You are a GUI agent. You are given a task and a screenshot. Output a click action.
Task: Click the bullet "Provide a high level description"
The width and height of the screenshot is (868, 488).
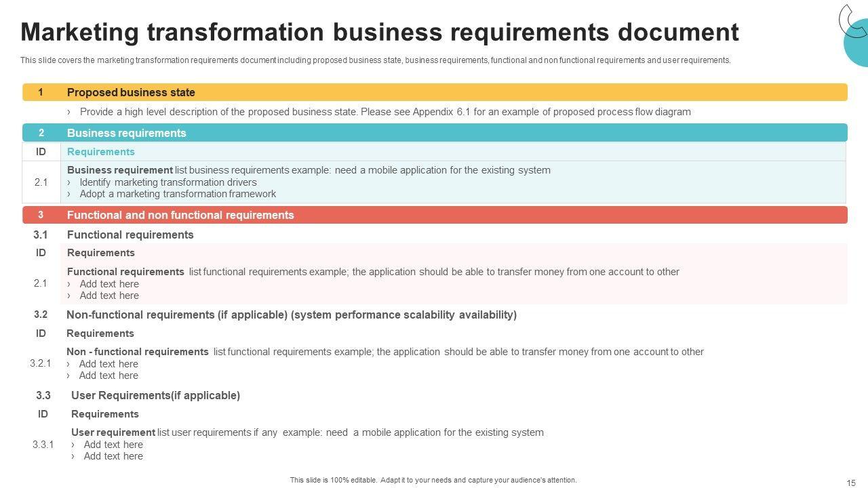(x=385, y=112)
